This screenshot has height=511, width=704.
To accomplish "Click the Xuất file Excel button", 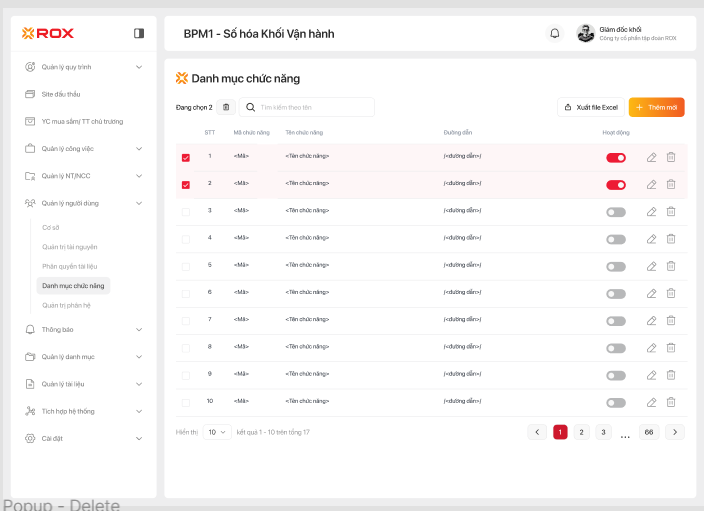I will (x=590, y=107).
